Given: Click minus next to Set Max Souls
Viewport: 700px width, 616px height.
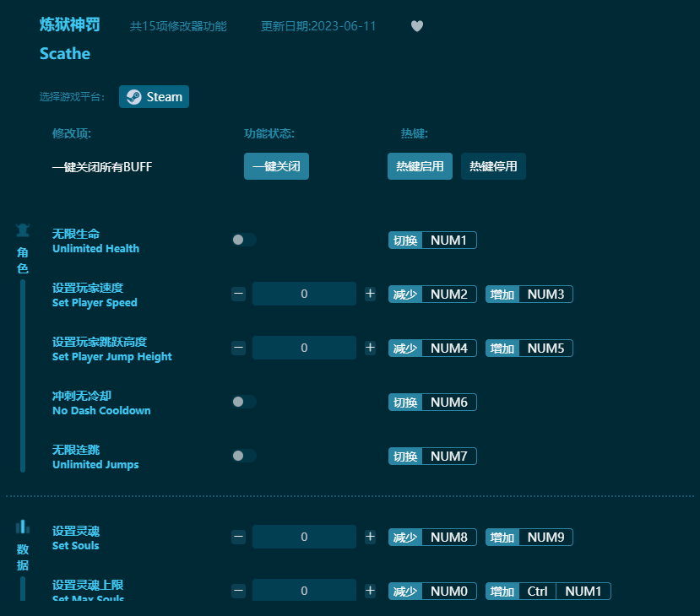Looking at the screenshot, I should 238,591.
